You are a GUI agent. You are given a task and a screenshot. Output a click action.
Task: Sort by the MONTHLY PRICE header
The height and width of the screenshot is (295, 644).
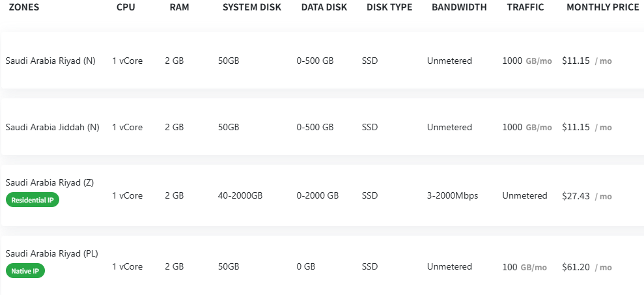coord(602,8)
